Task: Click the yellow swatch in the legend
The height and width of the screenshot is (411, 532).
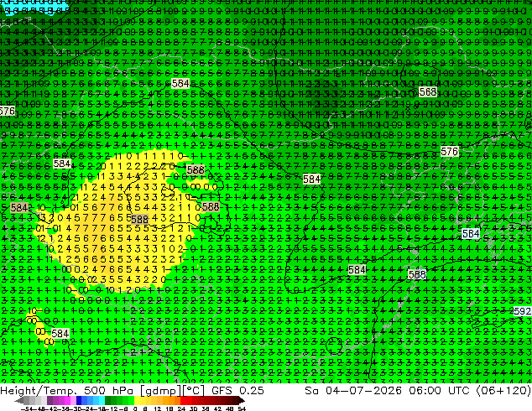Action: (137, 400)
